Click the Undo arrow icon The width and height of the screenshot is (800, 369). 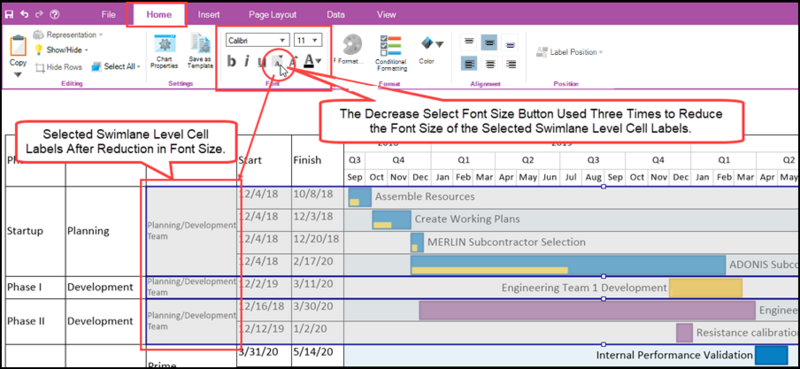(24, 14)
